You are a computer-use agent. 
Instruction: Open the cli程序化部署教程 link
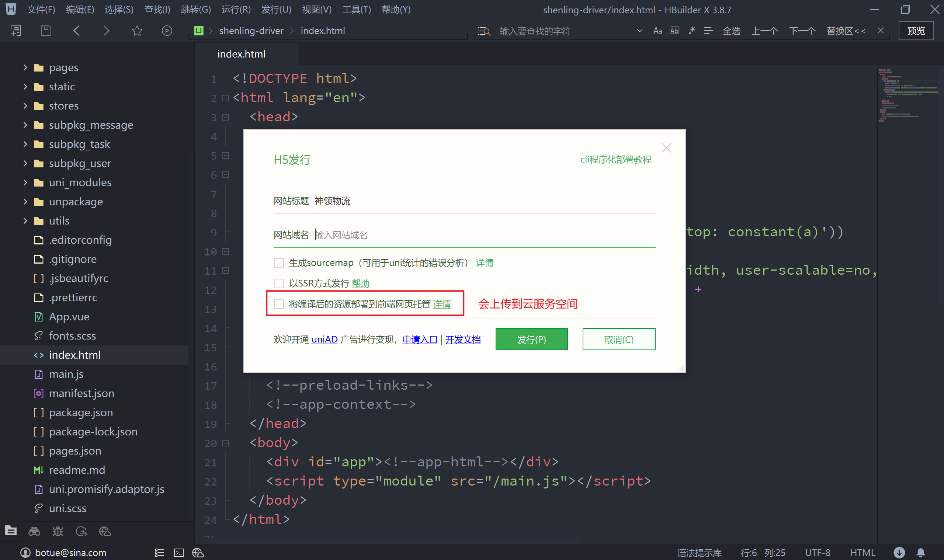point(615,160)
